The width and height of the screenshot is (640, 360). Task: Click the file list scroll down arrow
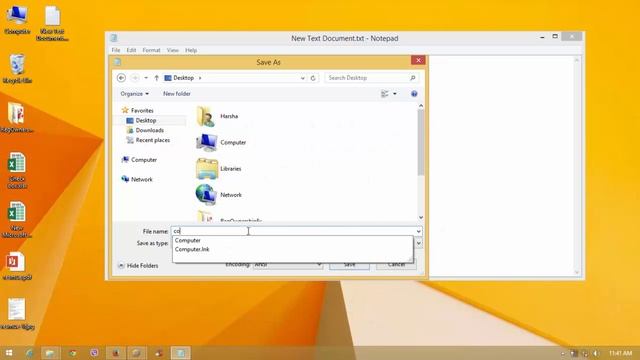point(421,218)
